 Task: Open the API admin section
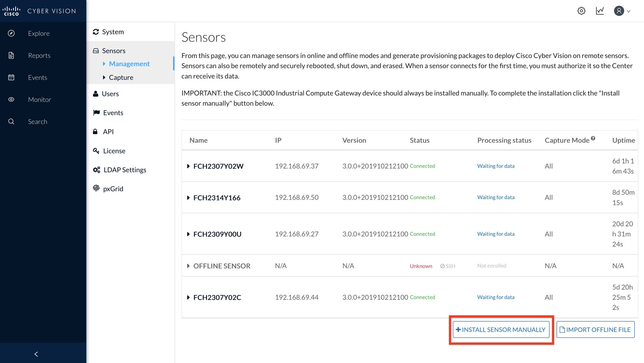(108, 132)
